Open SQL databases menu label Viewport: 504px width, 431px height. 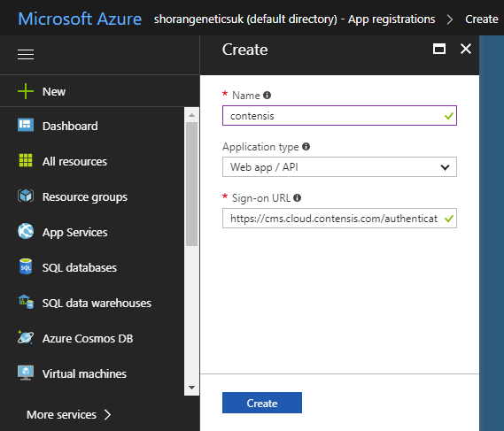(x=80, y=268)
